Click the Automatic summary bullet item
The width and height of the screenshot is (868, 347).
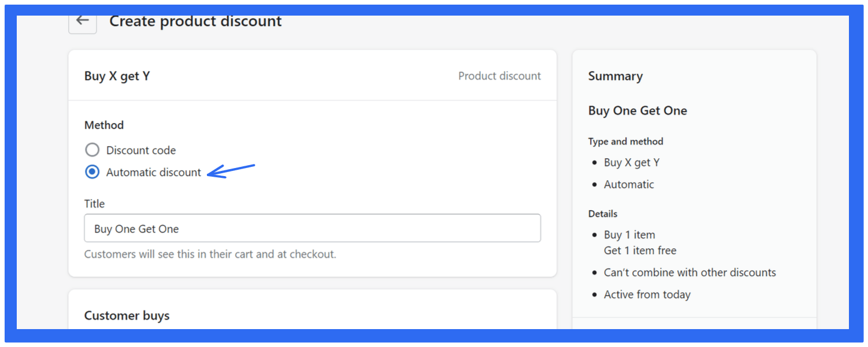coord(629,184)
